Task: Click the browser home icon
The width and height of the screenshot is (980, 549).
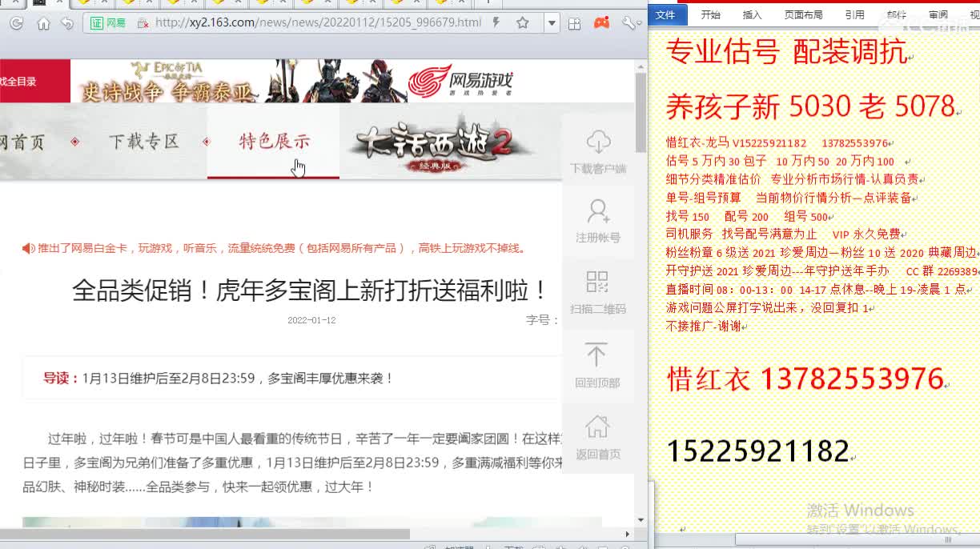Action: [43, 23]
